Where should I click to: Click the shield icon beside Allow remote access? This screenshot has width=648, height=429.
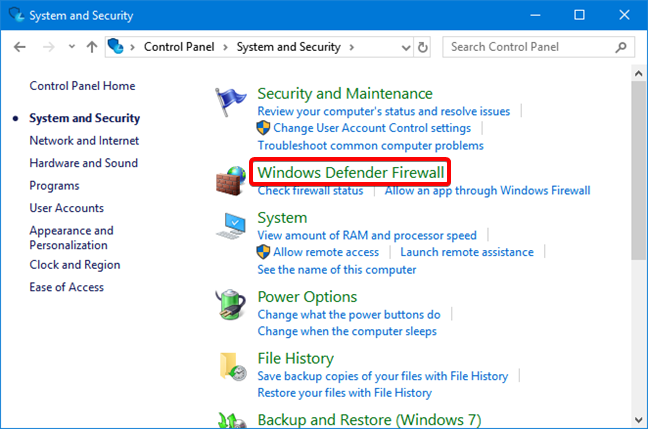[x=263, y=252]
